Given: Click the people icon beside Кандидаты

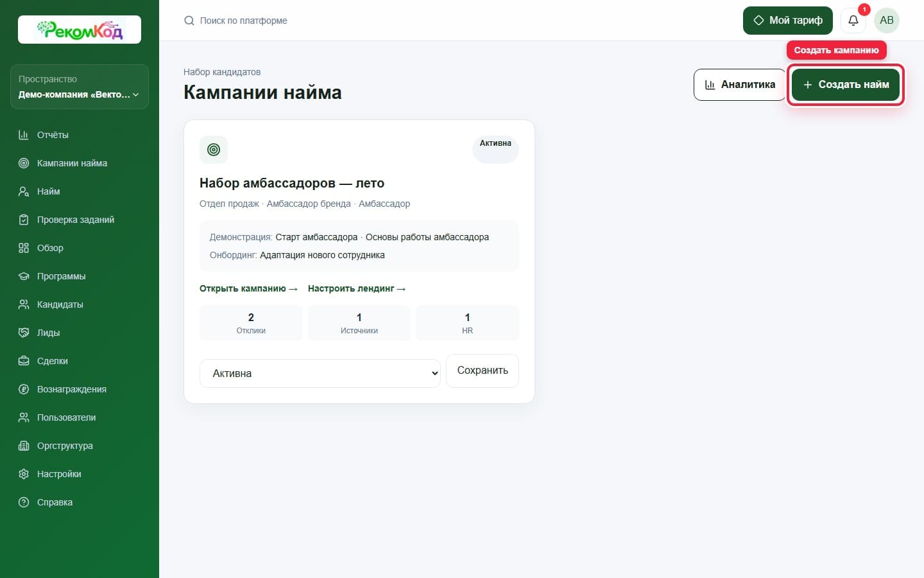Looking at the screenshot, I should pos(24,304).
